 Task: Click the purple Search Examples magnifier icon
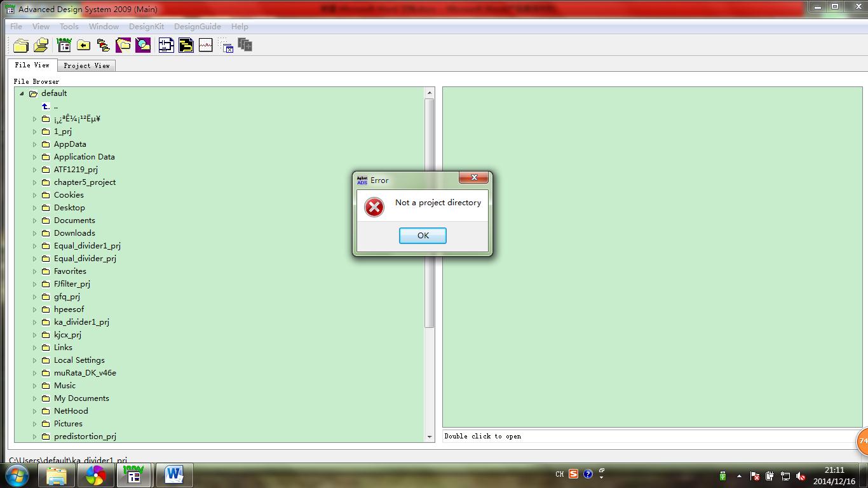(143, 45)
